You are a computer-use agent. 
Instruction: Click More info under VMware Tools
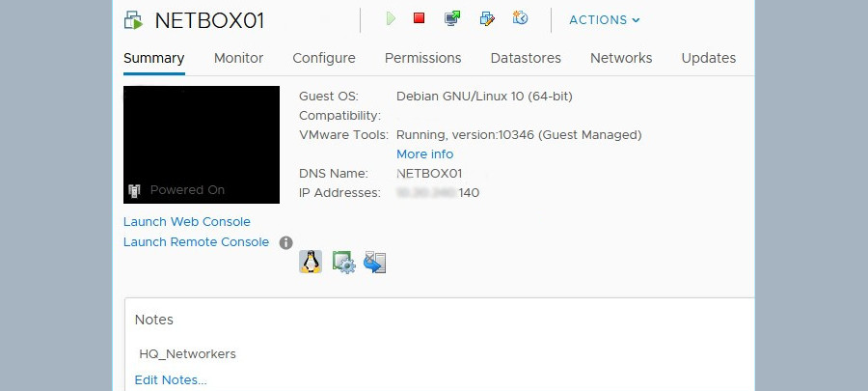tap(424, 154)
